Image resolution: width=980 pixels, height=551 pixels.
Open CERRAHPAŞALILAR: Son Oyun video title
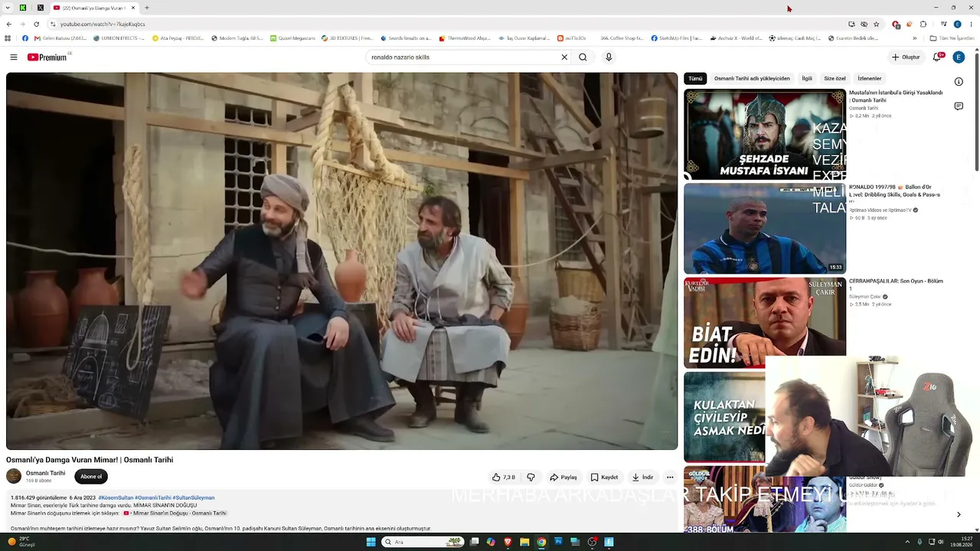(x=896, y=284)
